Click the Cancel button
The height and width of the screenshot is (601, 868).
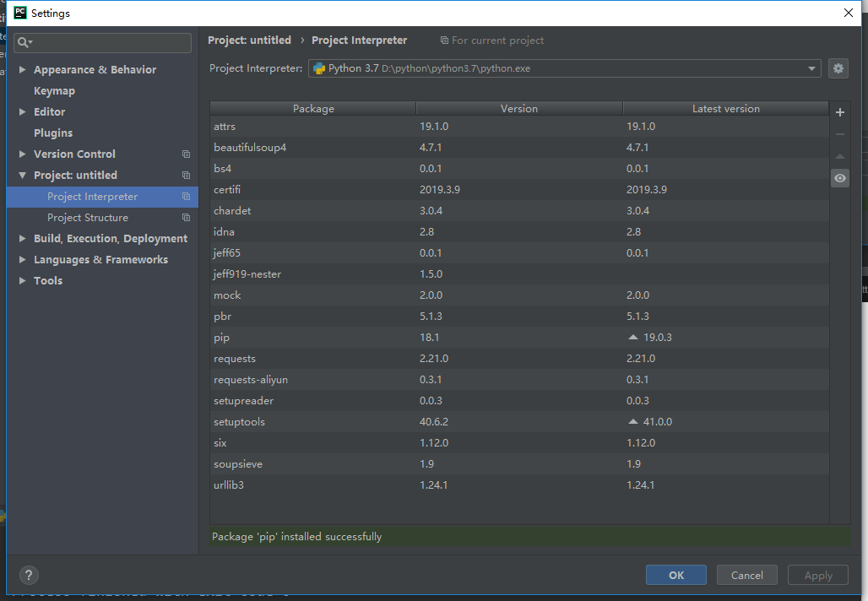click(x=746, y=575)
